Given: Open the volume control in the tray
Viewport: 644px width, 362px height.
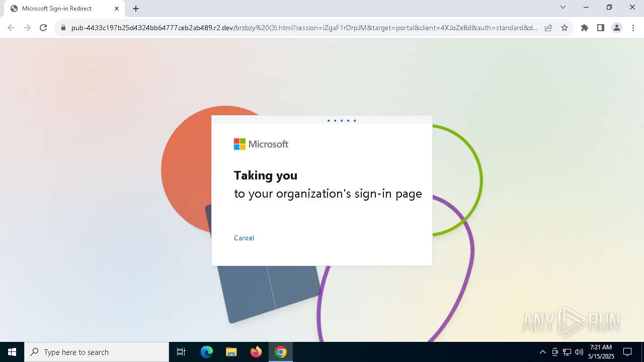Looking at the screenshot, I should (x=579, y=352).
